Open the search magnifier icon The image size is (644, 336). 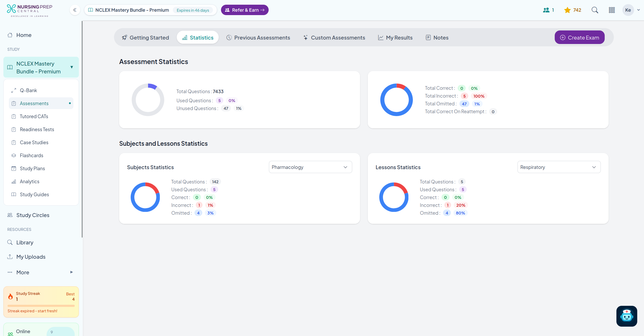595,10
